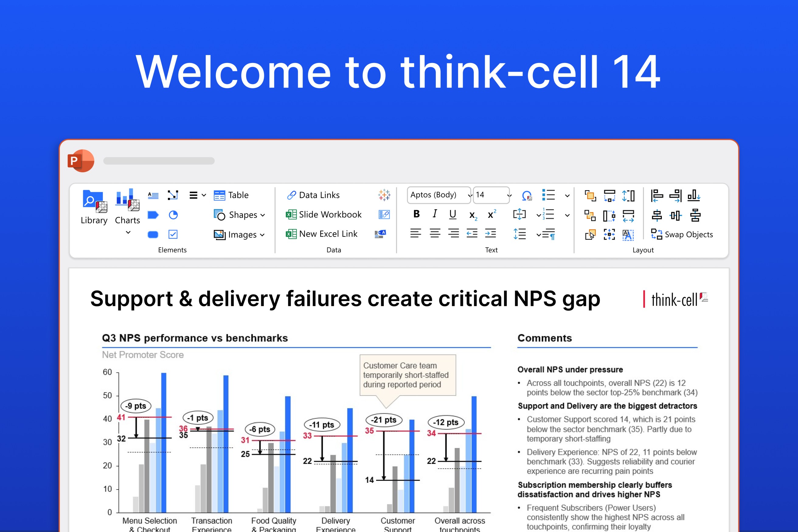This screenshot has width=798, height=532.
Task: Align objects to the left edge
Action: (657, 196)
